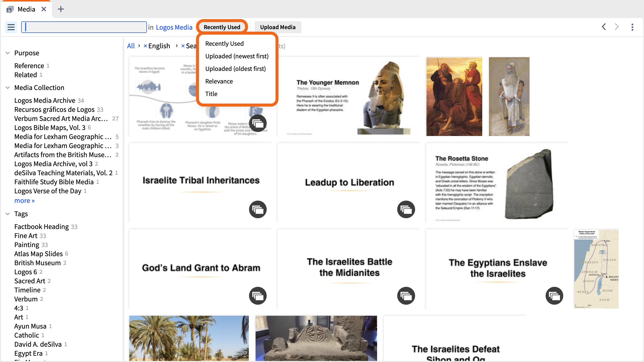
Task: Click the All breadcrumb link
Action: (x=131, y=46)
